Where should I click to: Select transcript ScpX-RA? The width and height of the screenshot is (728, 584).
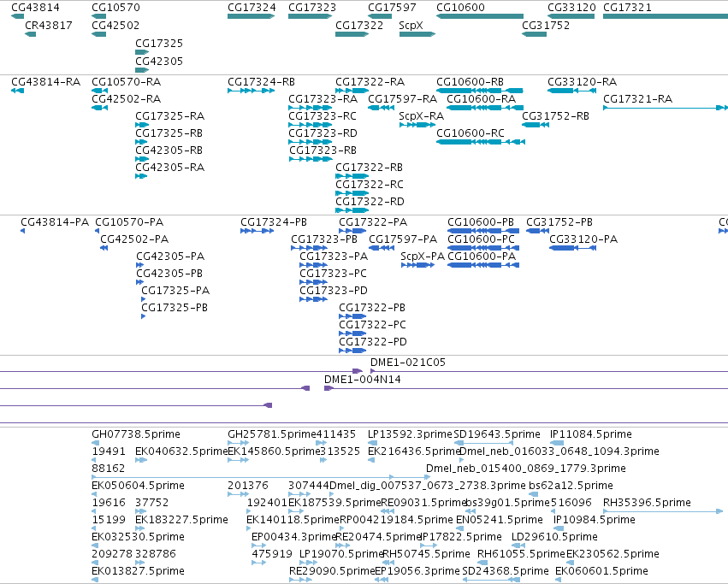point(422,116)
